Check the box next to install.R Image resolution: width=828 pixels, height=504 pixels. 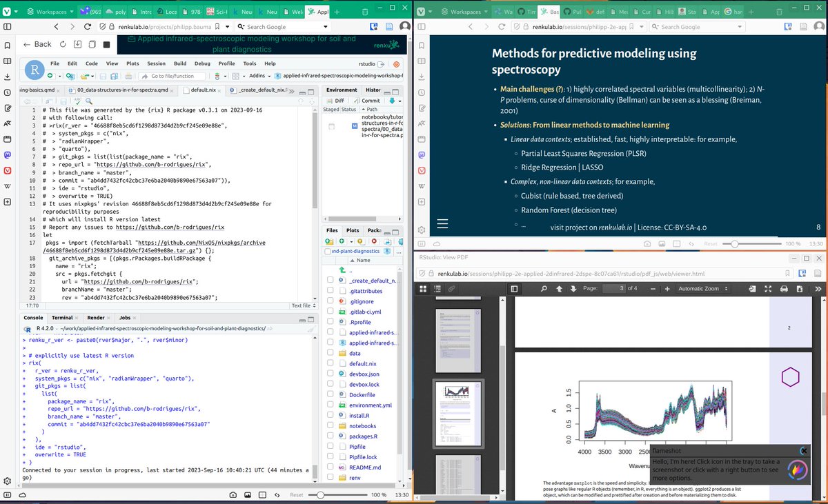coord(331,416)
